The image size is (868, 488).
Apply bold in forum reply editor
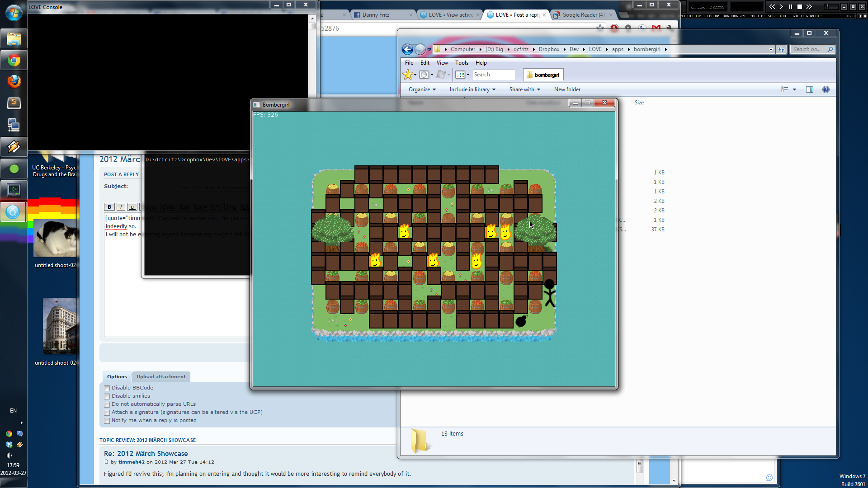click(109, 207)
